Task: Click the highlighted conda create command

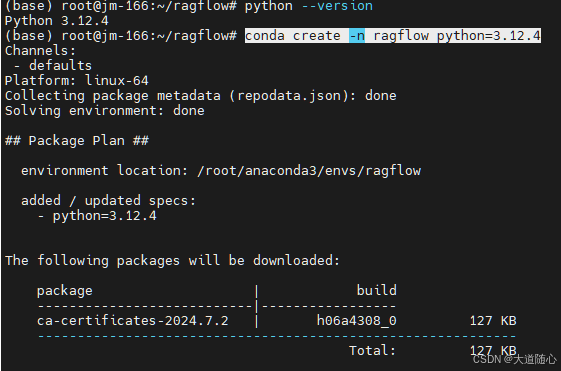Action: (392, 35)
